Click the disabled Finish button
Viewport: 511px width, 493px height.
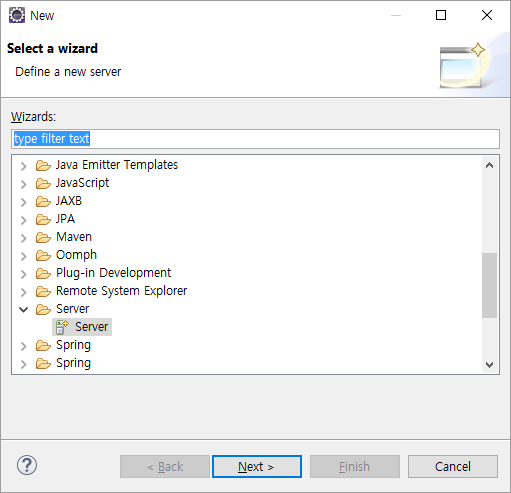point(355,466)
